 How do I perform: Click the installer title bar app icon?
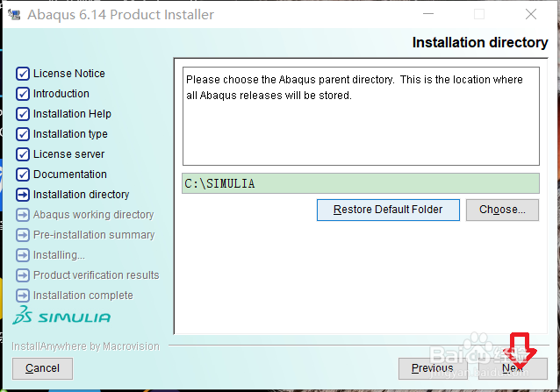[x=14, y=15]
